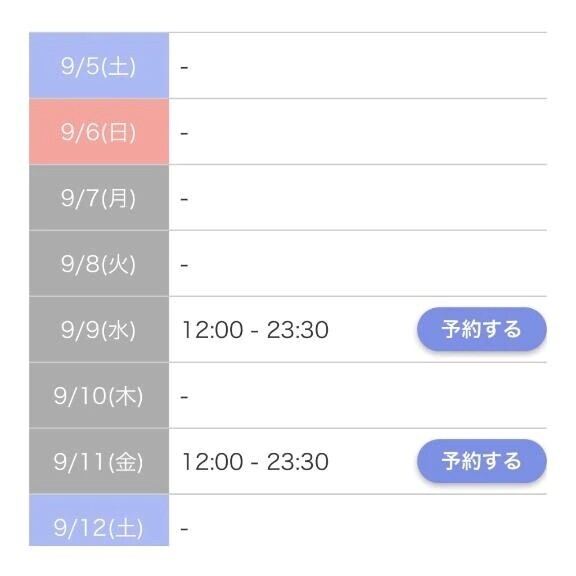Select the 9/5(土) date cell
Image resolution: width=576 pixels, height=576 pixels.
[99, 65]
